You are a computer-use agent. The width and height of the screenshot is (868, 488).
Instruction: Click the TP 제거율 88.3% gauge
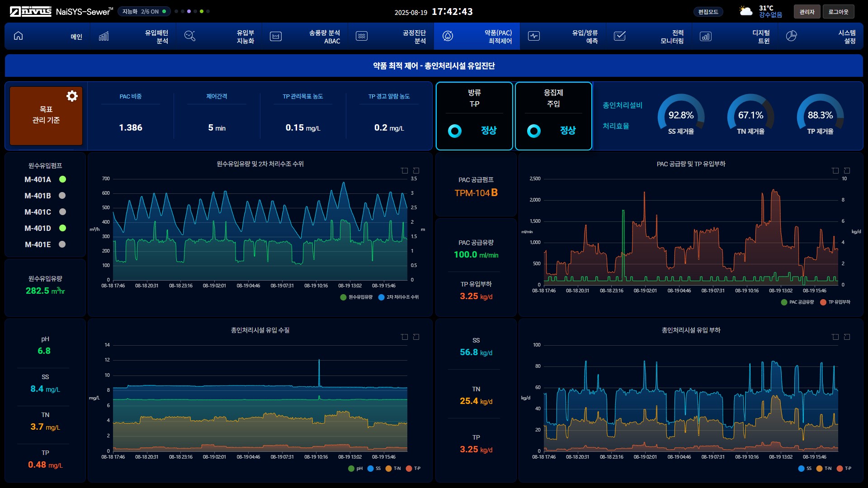[x=820, y=115]
